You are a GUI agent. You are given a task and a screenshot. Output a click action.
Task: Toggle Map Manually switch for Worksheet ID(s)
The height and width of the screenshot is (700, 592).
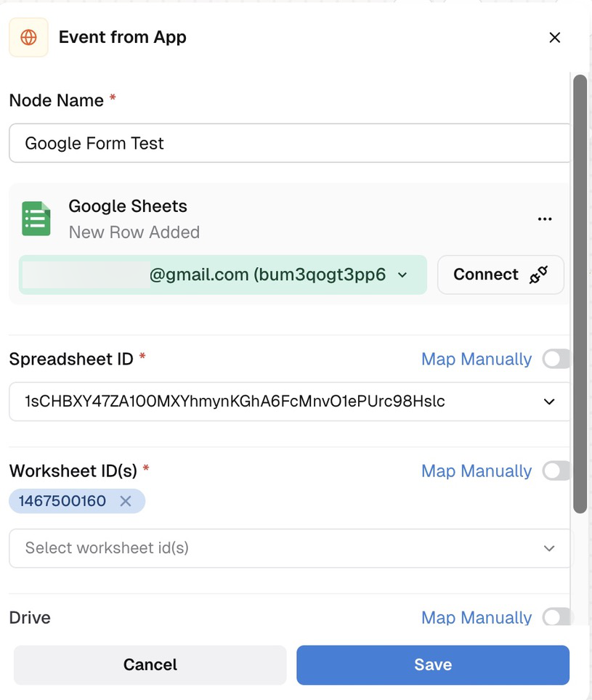556,471
